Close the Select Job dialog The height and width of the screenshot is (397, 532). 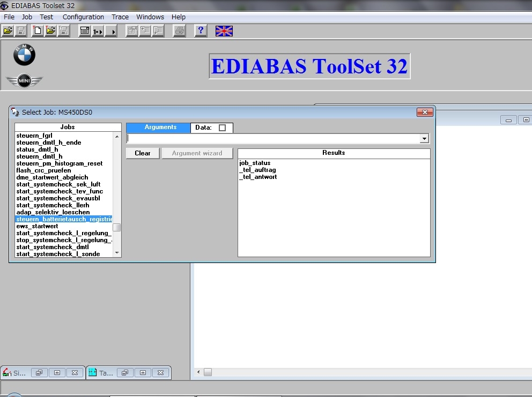click(x=425, y=112)
